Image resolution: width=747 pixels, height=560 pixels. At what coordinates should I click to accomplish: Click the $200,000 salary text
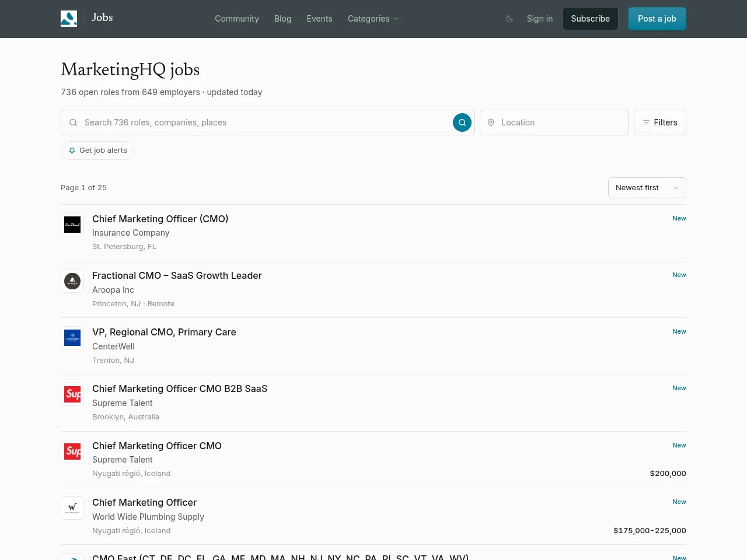tap(668, 474)
